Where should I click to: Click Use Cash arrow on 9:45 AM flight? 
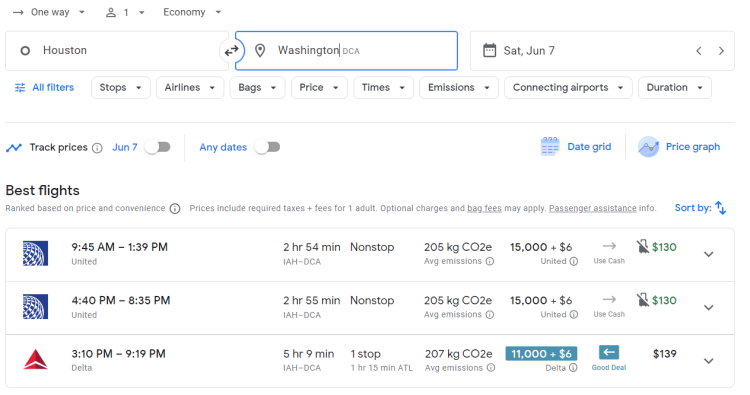609,246
